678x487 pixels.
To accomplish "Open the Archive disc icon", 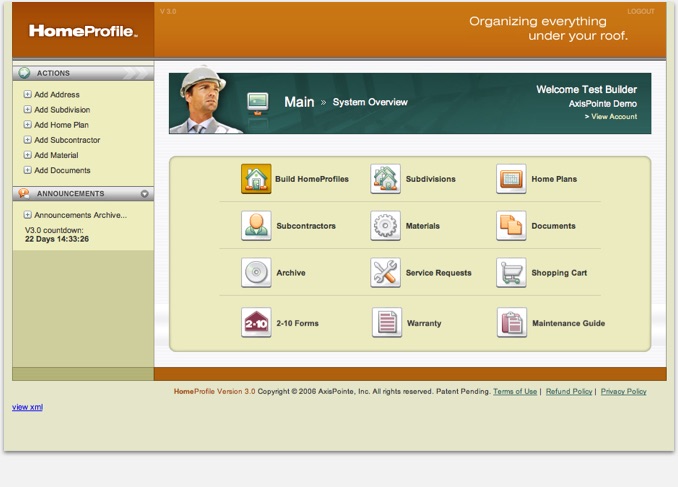I will (256, 273).
